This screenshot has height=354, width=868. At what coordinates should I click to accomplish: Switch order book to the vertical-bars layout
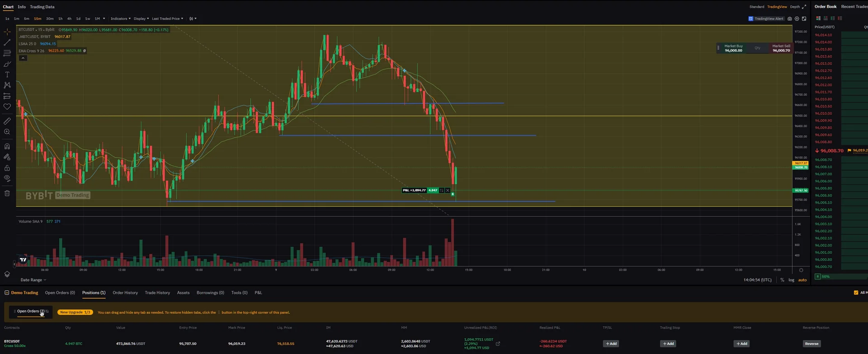826,19
